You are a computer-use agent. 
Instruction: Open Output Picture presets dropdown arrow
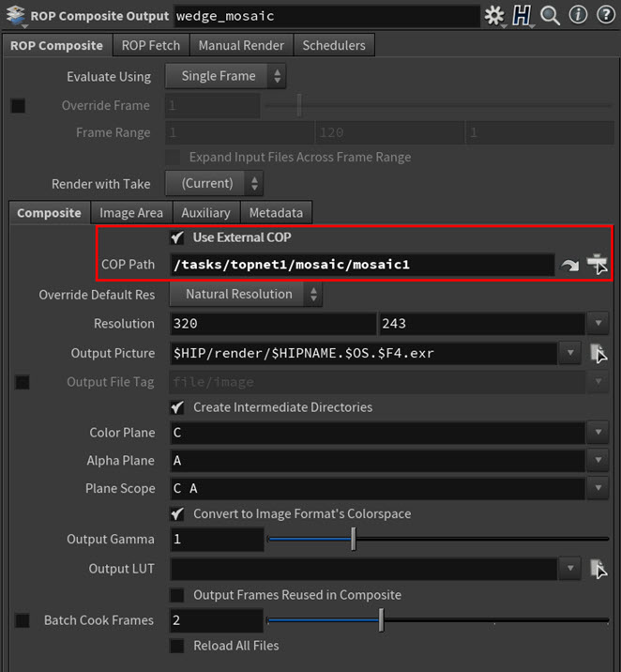coord(570,353)
